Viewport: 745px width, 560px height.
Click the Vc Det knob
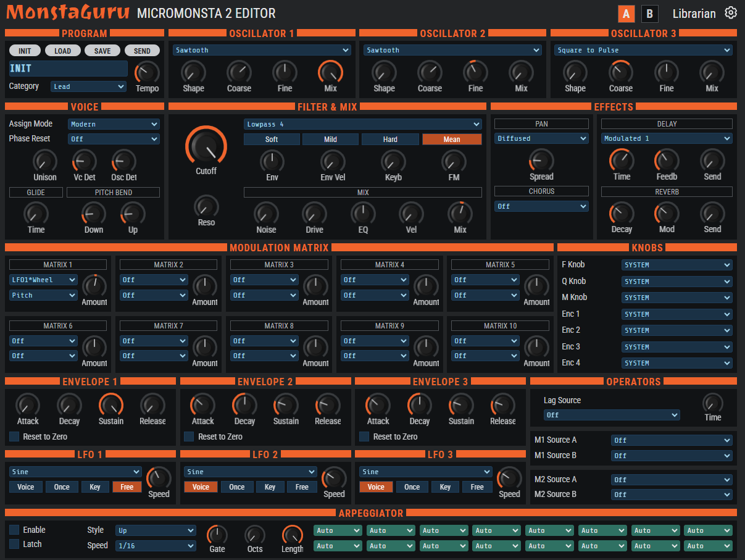click(85, 161)
